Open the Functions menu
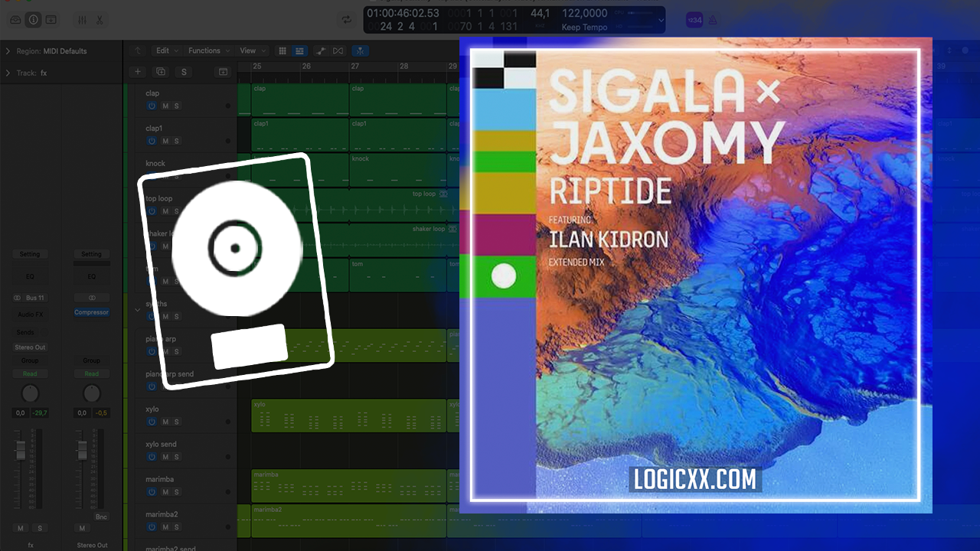Screen dimensions: 980x551 pyautogui.click(x=208, y=51)
